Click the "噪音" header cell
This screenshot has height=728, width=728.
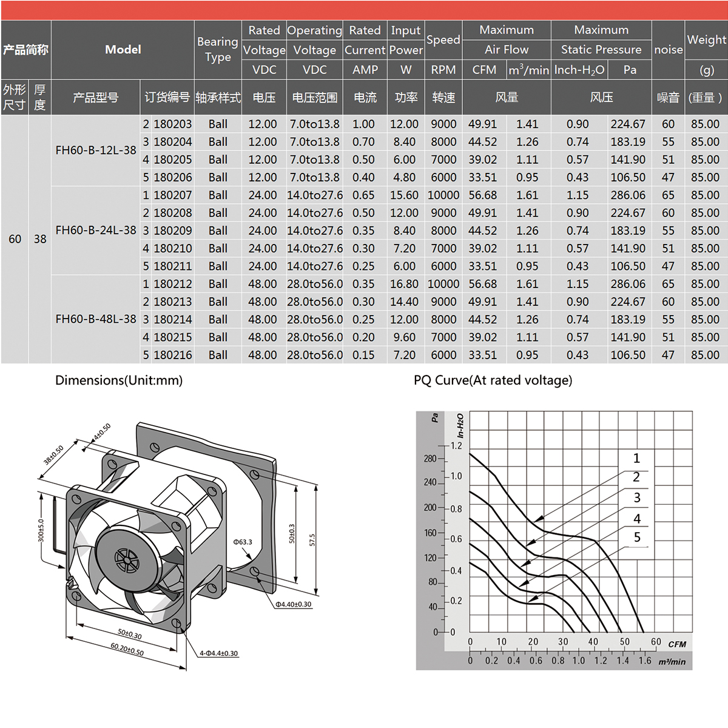click(x=669, y=97)
